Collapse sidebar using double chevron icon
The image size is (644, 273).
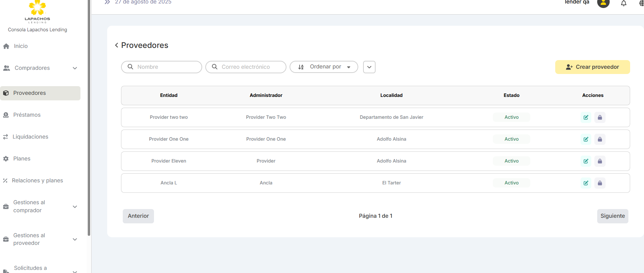[107, 2]
